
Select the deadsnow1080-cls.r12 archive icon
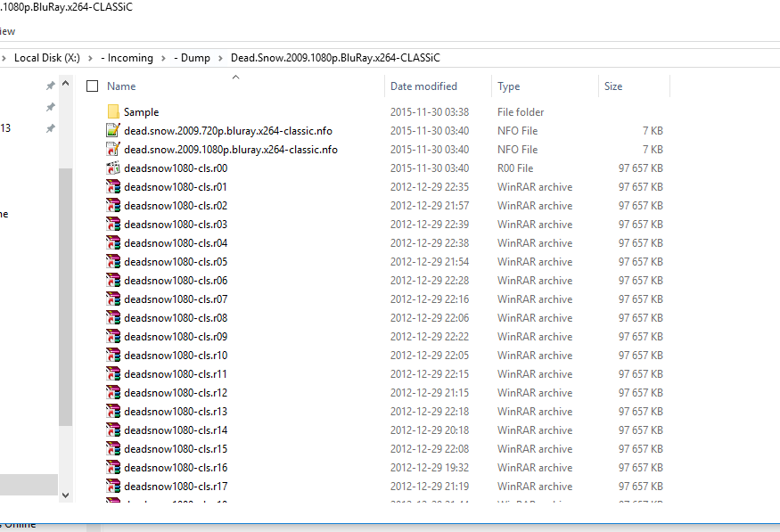point(113,393)
